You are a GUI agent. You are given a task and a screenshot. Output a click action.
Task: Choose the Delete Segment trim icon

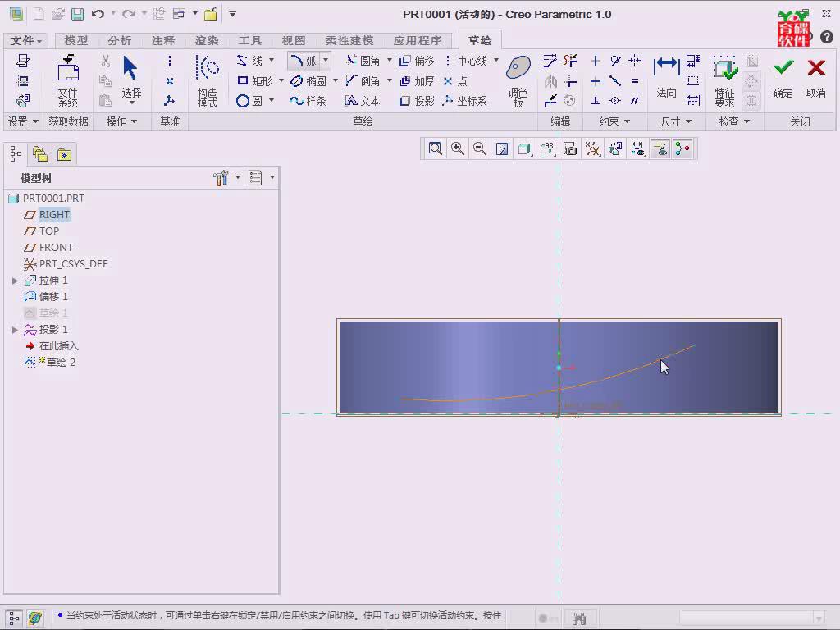pos(570,61)
